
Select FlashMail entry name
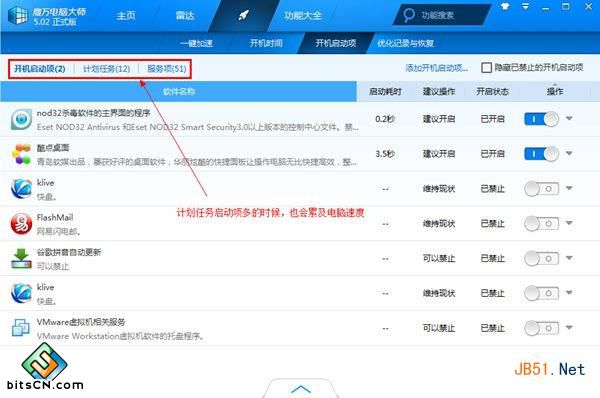tap(55, 218)
